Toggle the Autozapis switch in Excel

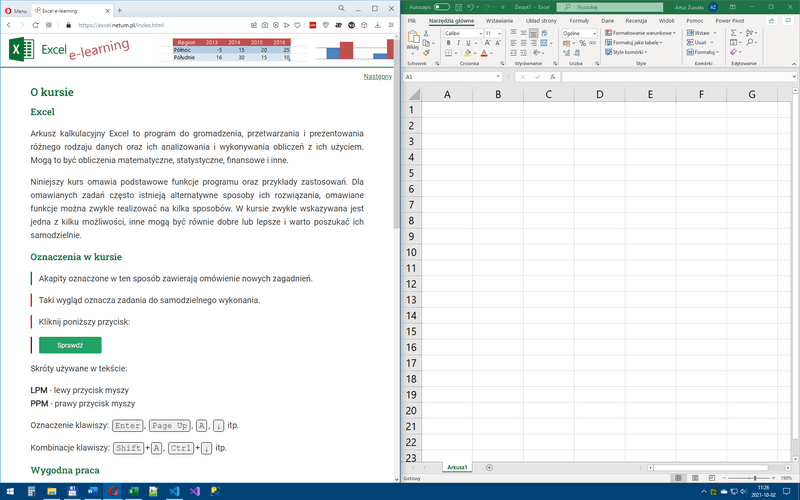pos(441,7)
